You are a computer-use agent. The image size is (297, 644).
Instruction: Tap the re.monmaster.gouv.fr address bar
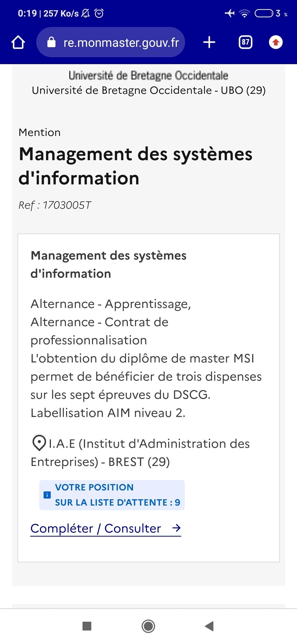pyautogui.click(x=121, y=43)
